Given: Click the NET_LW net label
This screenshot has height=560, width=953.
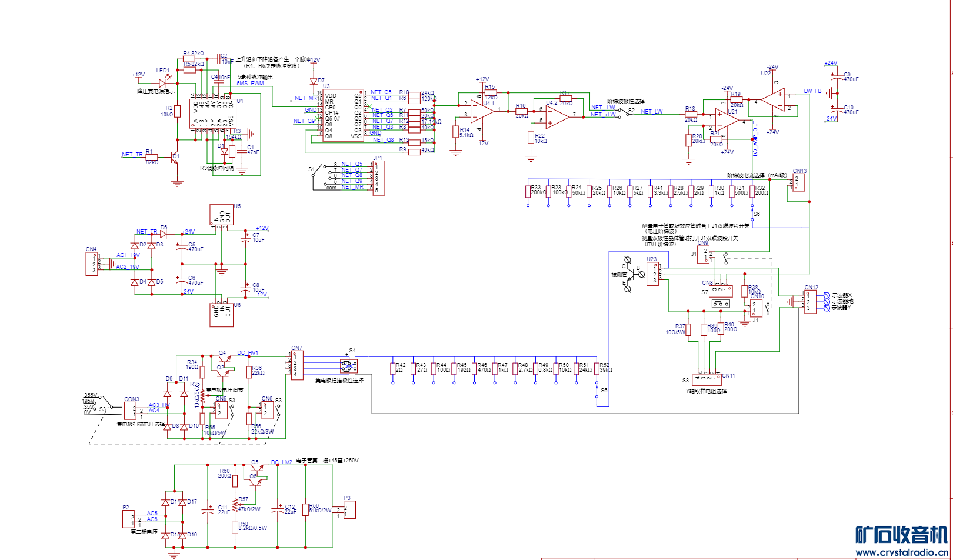Looking at the screenshot, I should [651, 112].
